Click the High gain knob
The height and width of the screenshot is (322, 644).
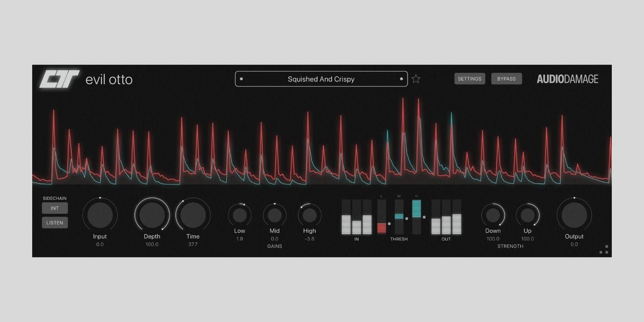pyautogui.click(x=310, y=215)
